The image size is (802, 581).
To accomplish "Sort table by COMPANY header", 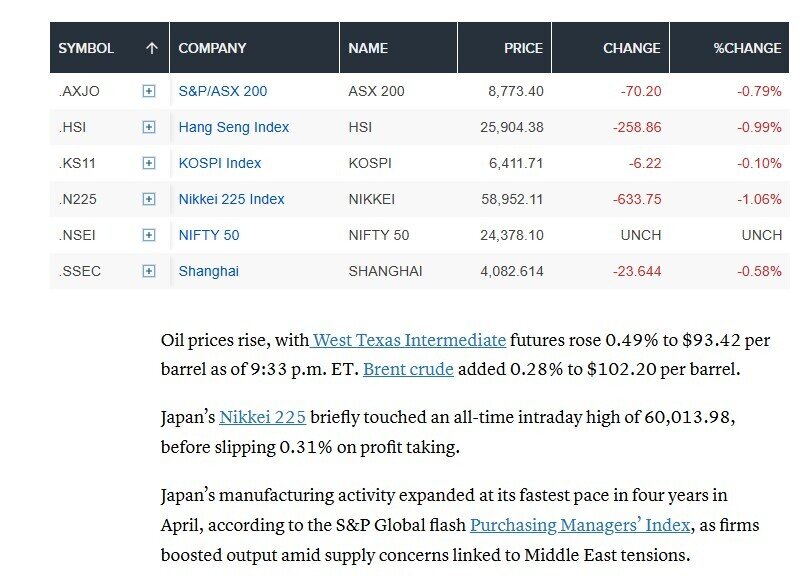I will 212,48.
